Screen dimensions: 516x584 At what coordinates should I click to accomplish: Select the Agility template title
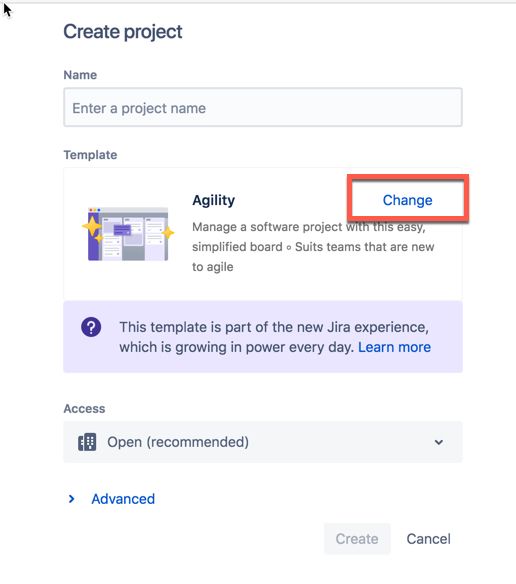point(213,200)
